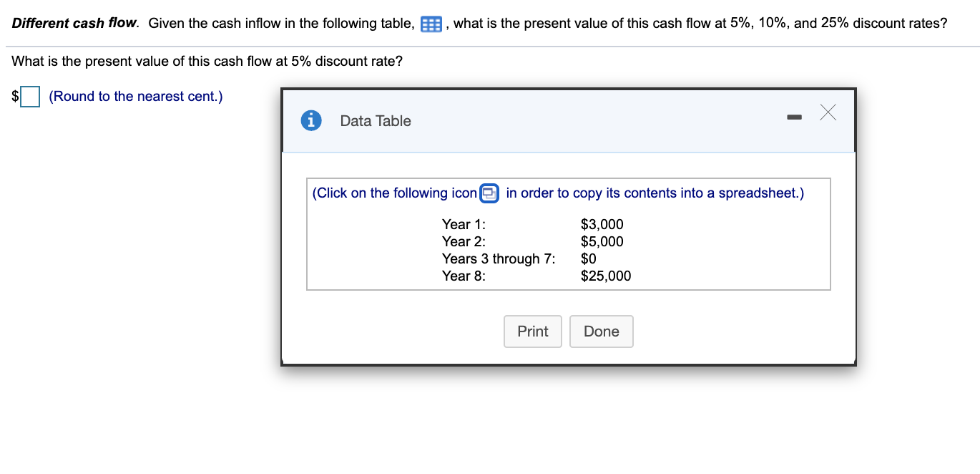Minimize the Data Table popup

(x=793, y=117)
